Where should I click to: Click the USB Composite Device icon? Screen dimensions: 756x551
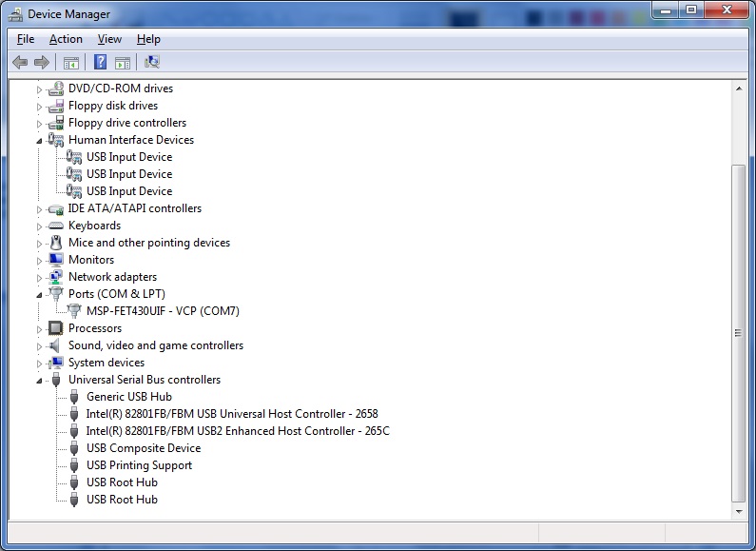74,448
